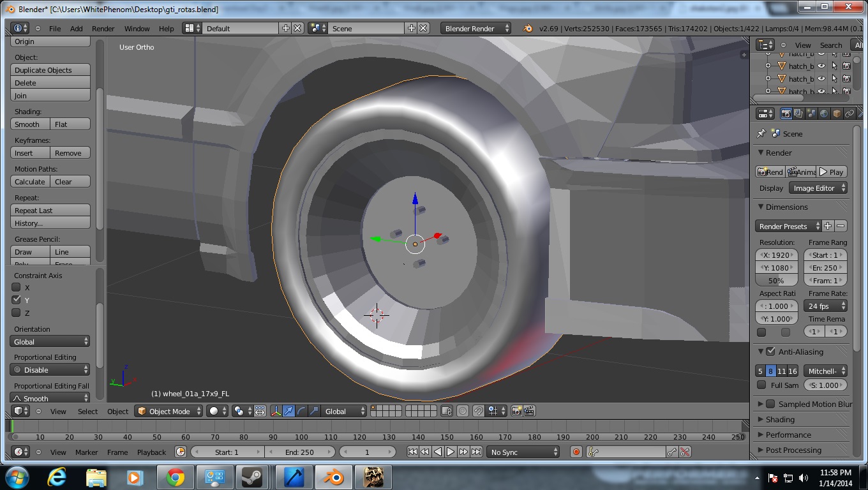This screenshot has height=490, width=868.
Task: Select the scale manipulator icon
Action: click(x=313, y=411)
